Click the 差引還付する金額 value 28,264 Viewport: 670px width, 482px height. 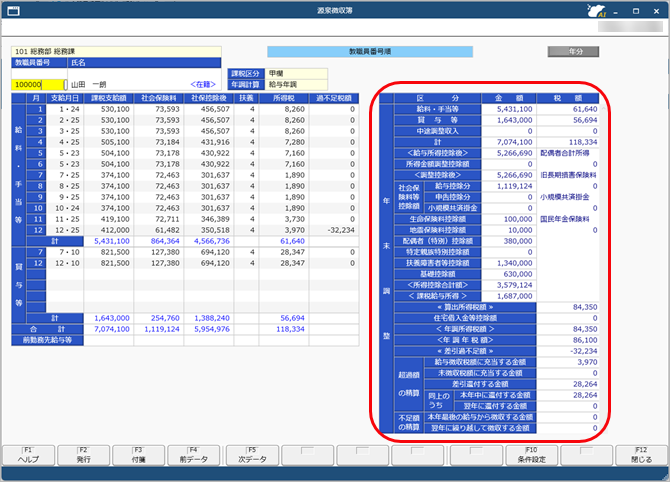pos(568,384)
